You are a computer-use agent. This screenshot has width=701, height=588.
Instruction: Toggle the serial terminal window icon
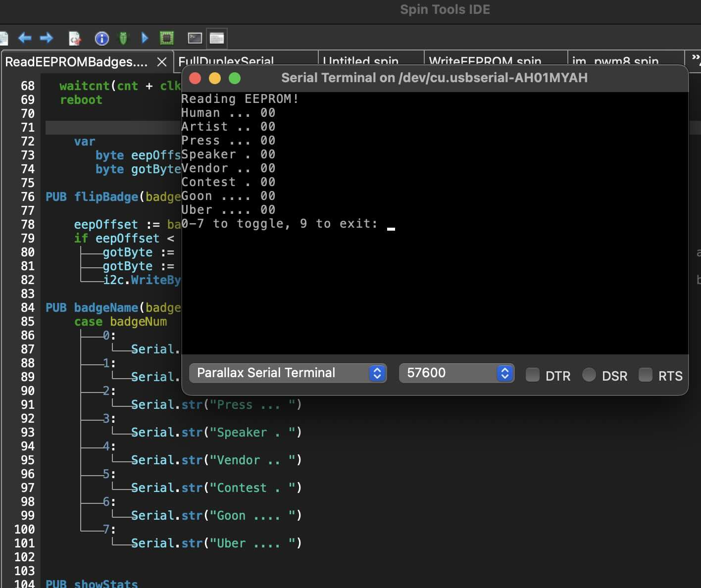217,38
